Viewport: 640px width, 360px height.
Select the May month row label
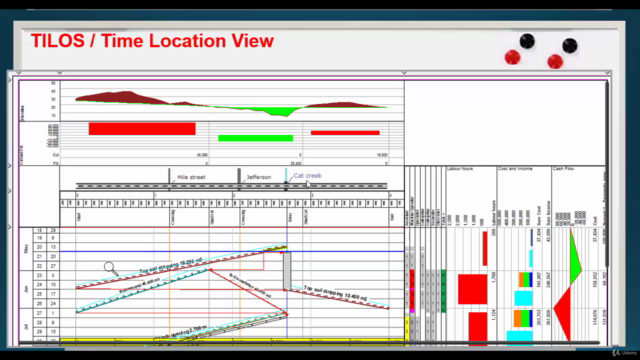[x=26, y=249]
